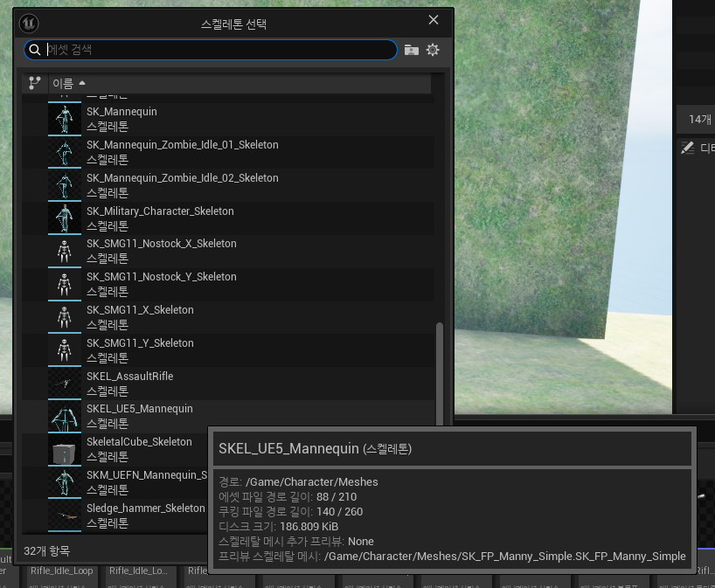Click the SKEL_UE5_Mannequin bone rig icon

64,416
